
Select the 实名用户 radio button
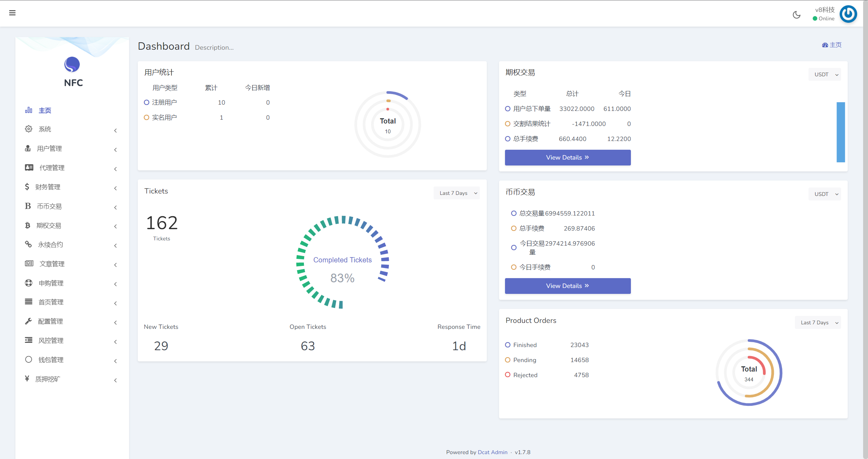pos(146,117)
